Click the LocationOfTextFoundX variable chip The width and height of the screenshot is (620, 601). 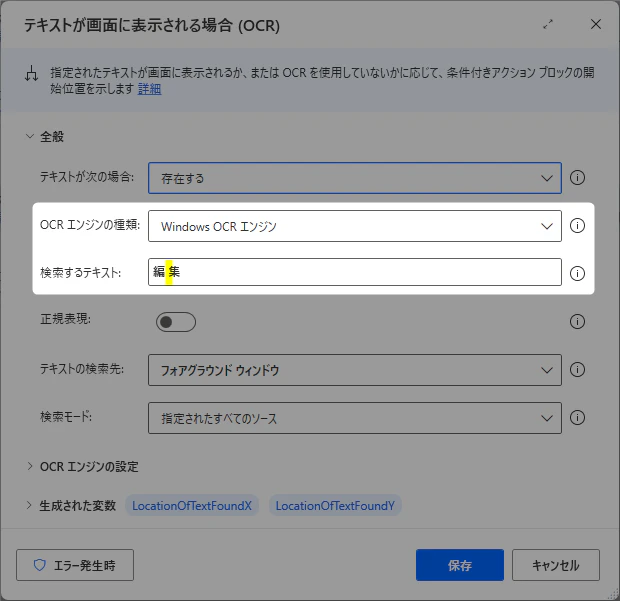tap(192, 505)
